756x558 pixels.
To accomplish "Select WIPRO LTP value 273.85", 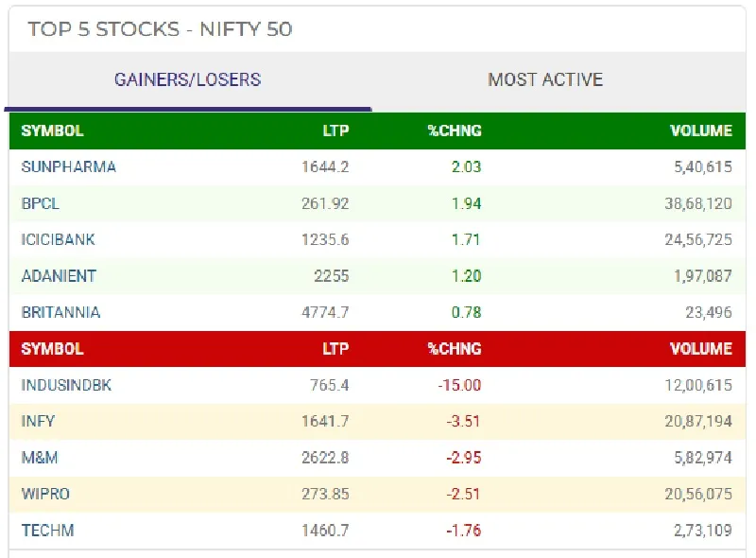I will (x=325, y=494).
